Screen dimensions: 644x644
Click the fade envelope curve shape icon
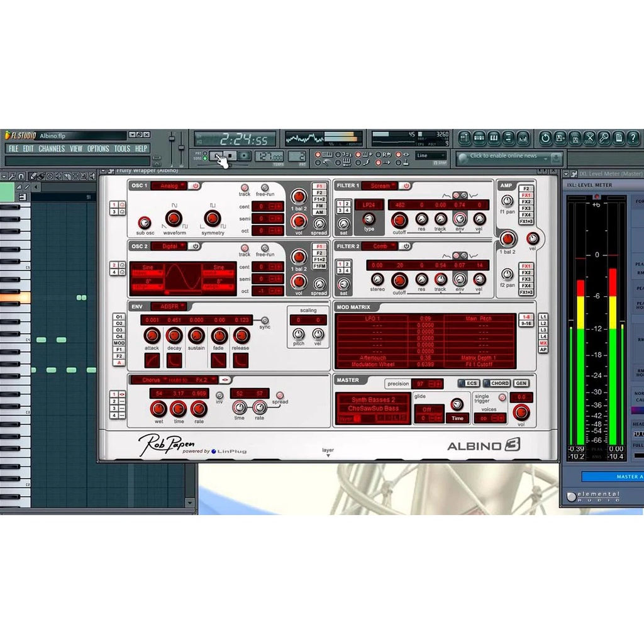(218, 360)
